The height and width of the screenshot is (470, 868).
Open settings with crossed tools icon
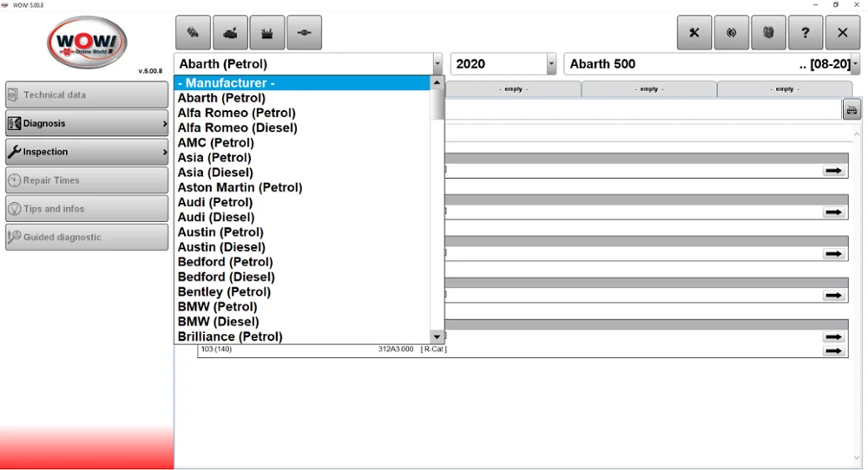[x=694, y=33]
